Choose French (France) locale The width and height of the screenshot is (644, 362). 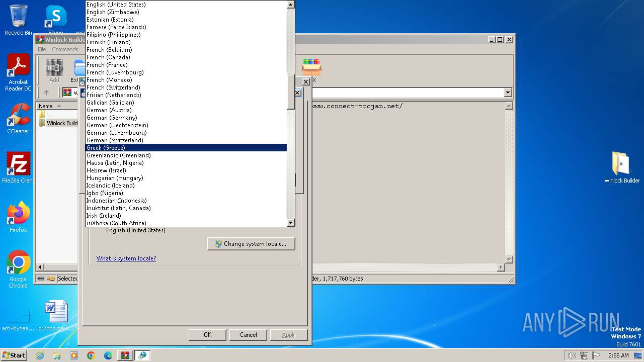click(x=186, y=65)
